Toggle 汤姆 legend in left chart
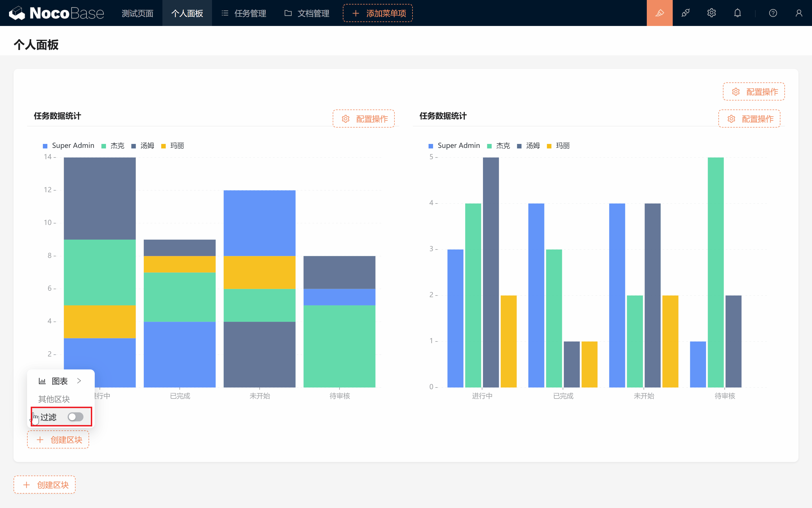Image resolution: width=812 pixels, height=508 pixels. [143, 145]
